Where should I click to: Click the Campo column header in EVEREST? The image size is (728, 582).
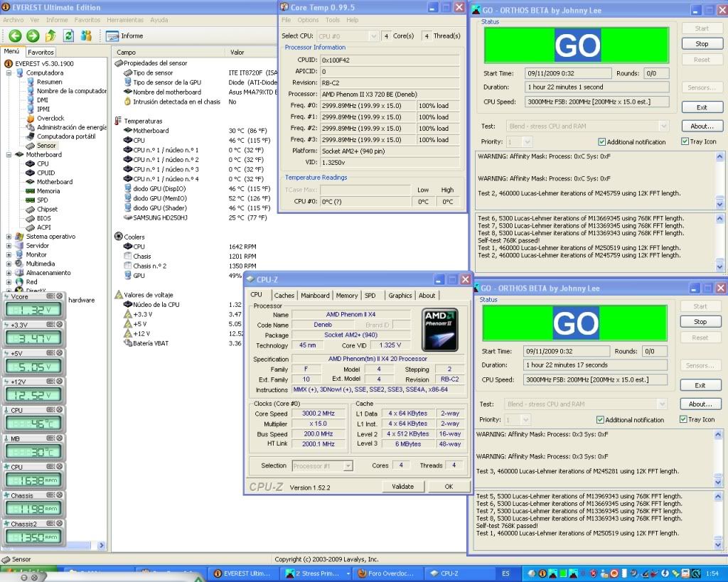(168, 53)
